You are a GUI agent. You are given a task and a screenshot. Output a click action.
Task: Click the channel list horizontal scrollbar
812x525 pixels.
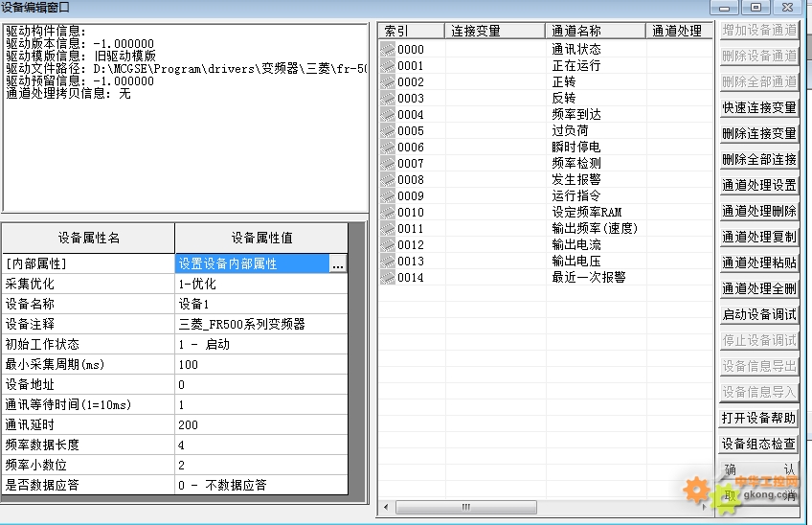[x=546, y=507]
